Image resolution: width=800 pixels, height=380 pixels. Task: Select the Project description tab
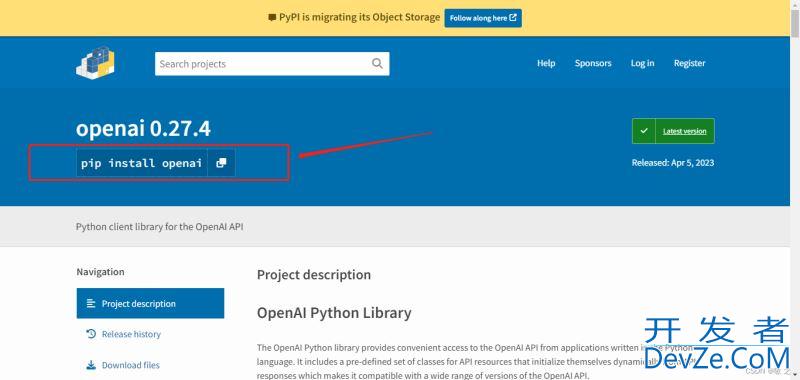150,303
